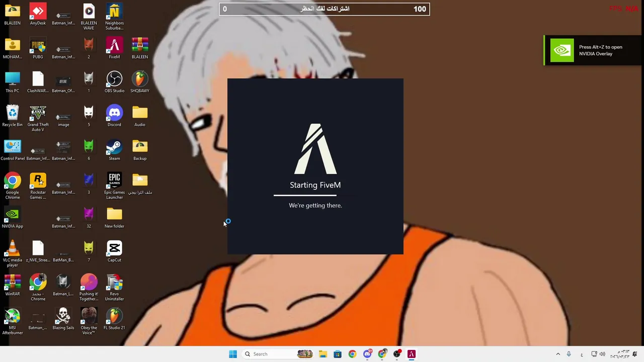Launch the FiveM desktop shortcut
The image size is (644, 362).
[114, 48]
